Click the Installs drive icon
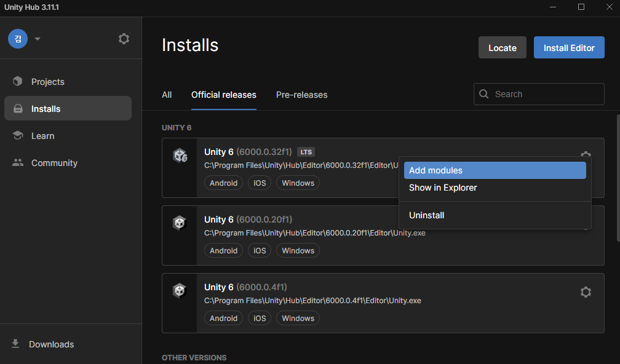620x364 pixels. 18,108
